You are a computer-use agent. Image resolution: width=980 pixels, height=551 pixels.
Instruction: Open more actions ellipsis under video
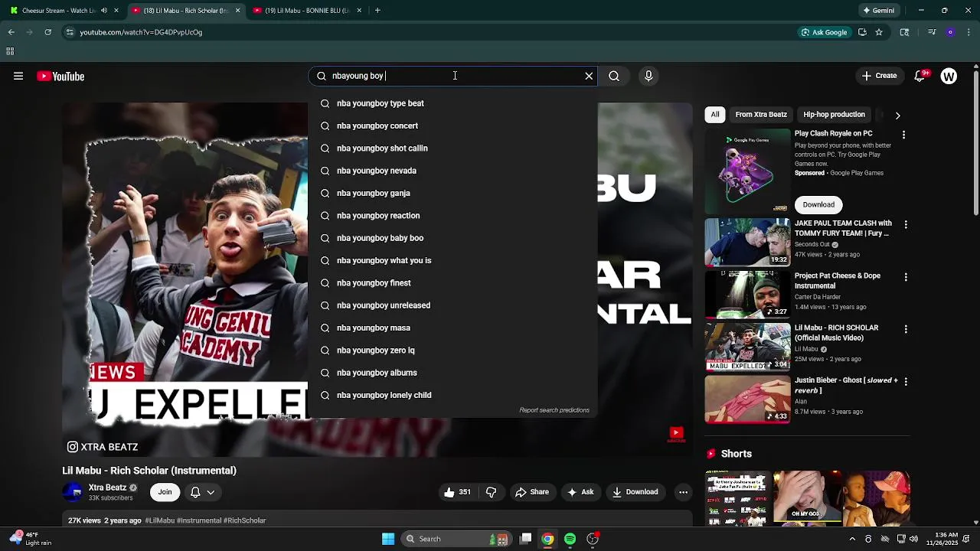(683, 492)
